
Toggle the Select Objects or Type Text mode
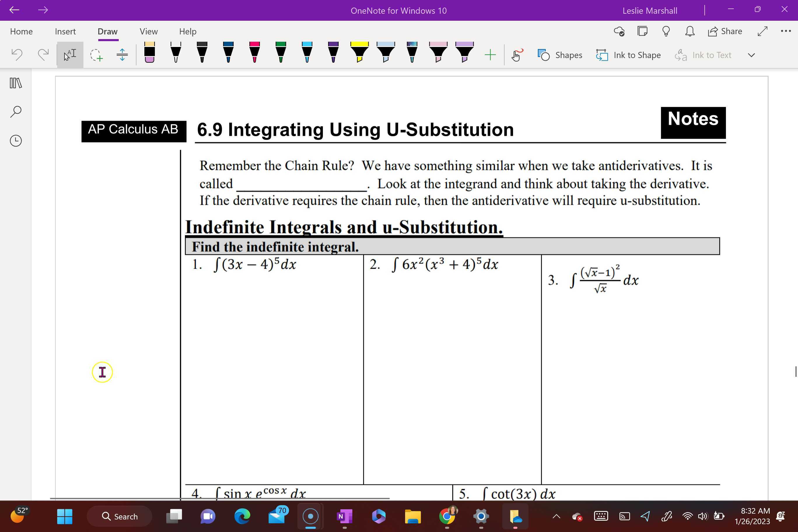point(69,54)
